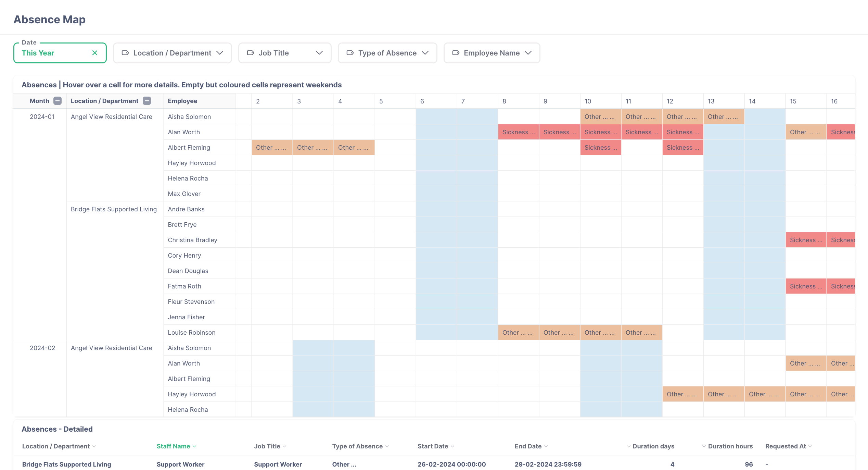Image resolution: width=868 pixels, height=470 pixels.
Task: Click the tag icon in Location / Department filter
Action: pyautogui.click(x=125, y=53)
